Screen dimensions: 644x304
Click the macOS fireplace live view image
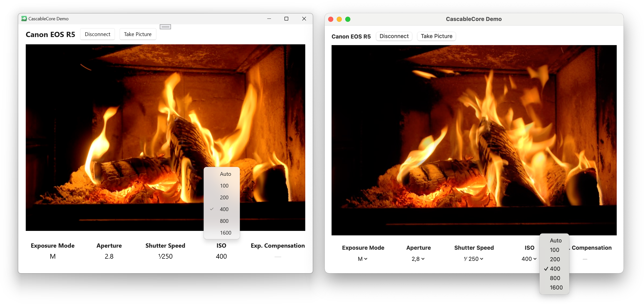(474, 140)
